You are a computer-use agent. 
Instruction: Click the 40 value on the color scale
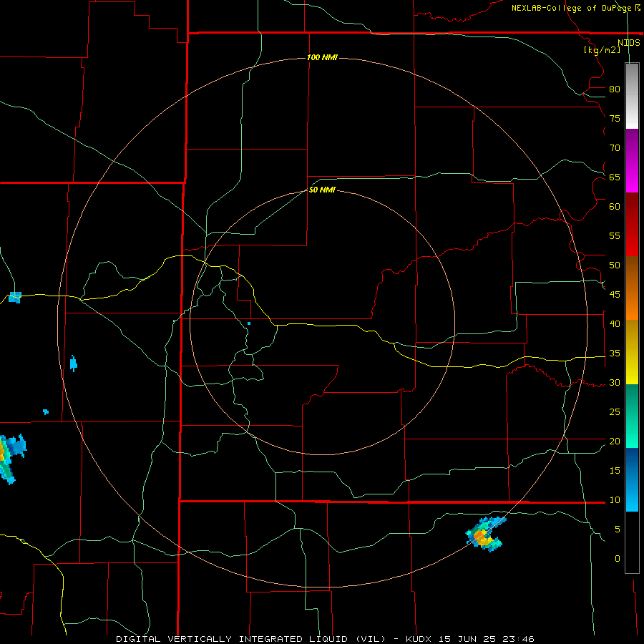615,324
